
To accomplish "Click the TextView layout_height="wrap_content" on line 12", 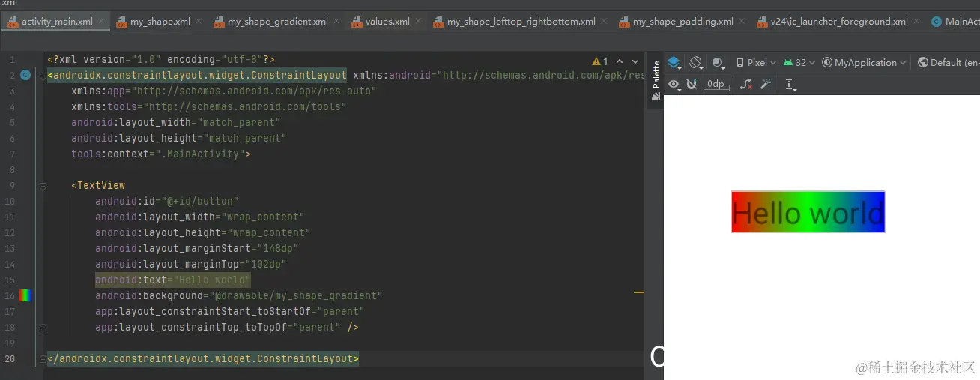I will pos(202,232).
